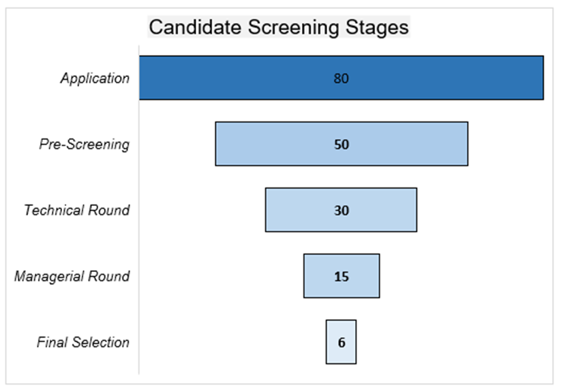
Task: Select the Technical Round axis label
Action: (76, 210)
